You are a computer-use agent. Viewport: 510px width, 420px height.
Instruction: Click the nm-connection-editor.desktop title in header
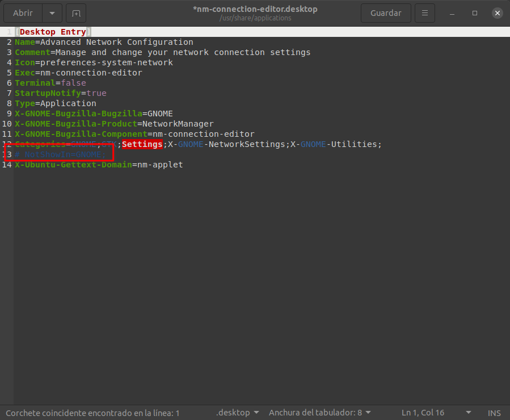tap(255, 9)
